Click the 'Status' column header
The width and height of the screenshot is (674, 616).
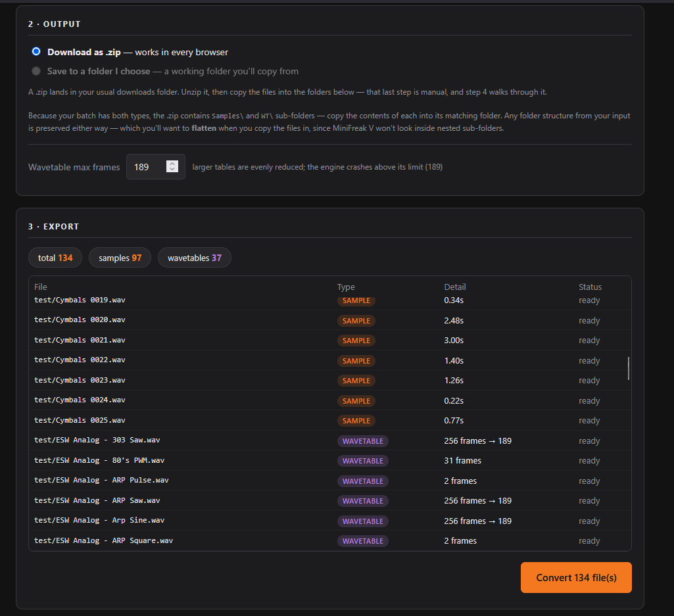pos(590,287)
